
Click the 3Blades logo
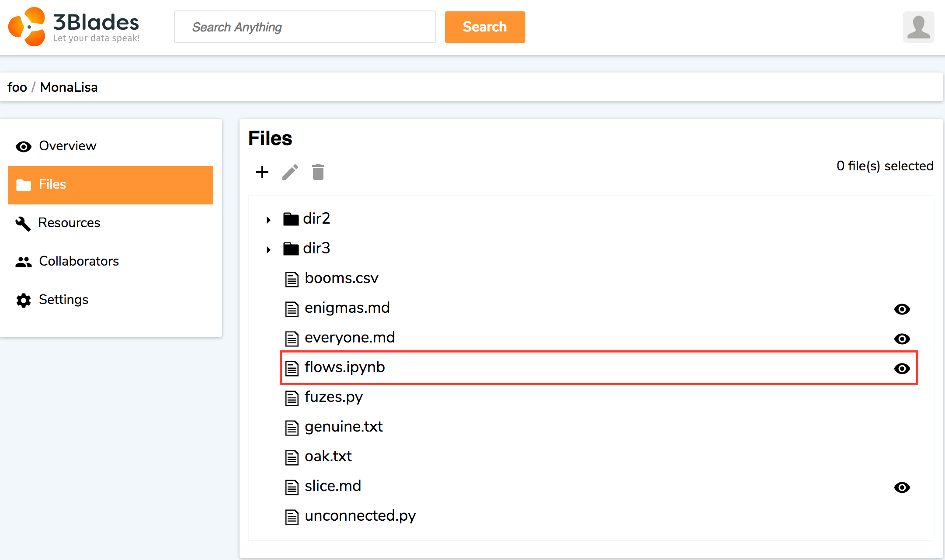click(73, 27)
